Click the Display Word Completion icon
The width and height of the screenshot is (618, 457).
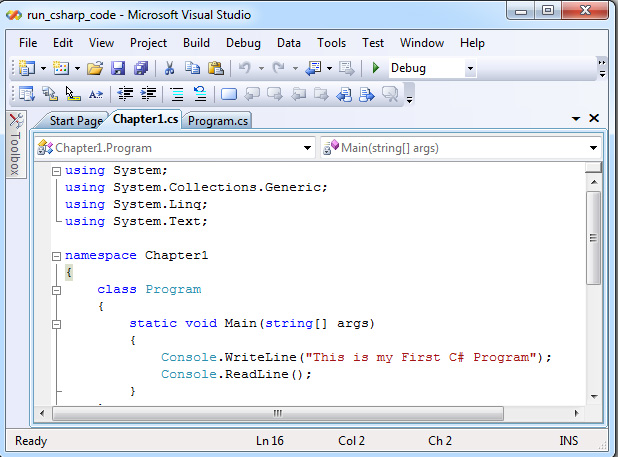96,94
